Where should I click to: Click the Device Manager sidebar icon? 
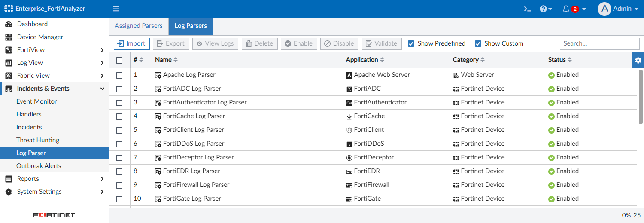coord(9,37)
